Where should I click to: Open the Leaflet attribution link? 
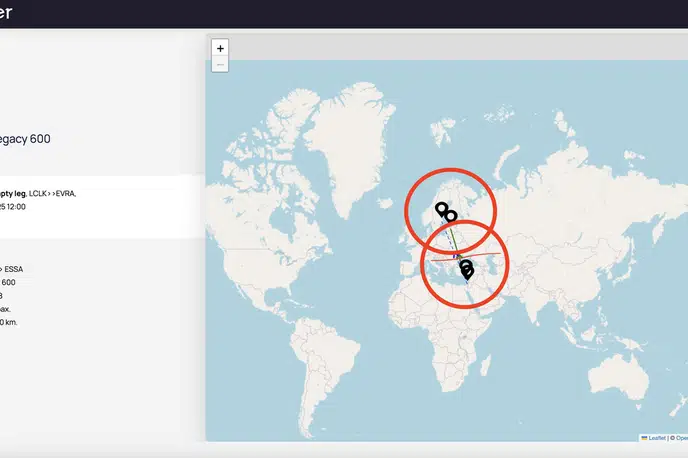(x=659, y=437)
